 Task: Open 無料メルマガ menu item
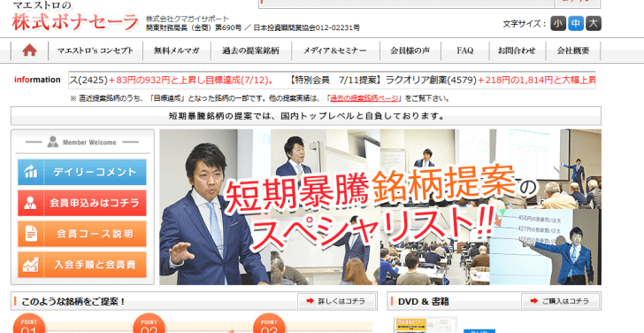pos(177,50)
